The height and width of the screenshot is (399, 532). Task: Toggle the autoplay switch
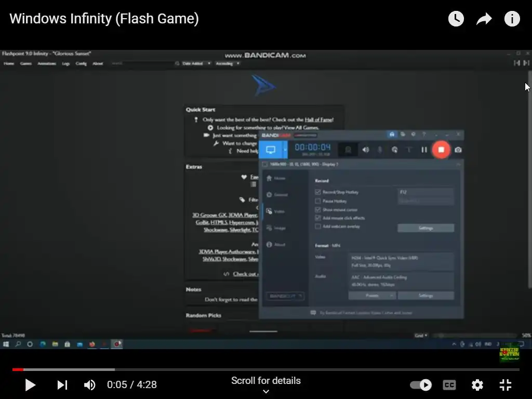[421, 385]
